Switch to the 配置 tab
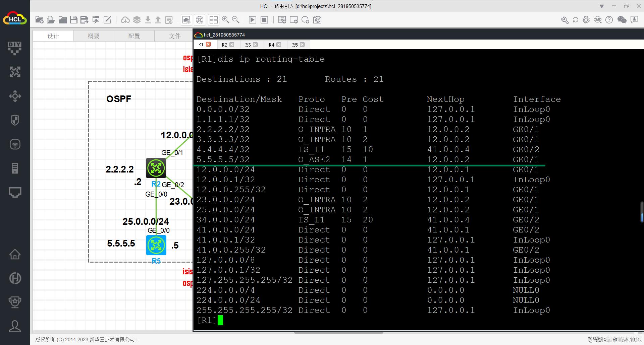This screenshot has height=345, width=644. [x=134, y=36]
